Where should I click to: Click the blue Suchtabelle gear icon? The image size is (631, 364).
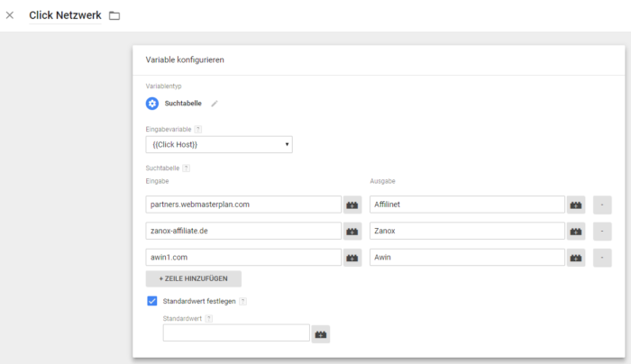[x=152, y=103]
